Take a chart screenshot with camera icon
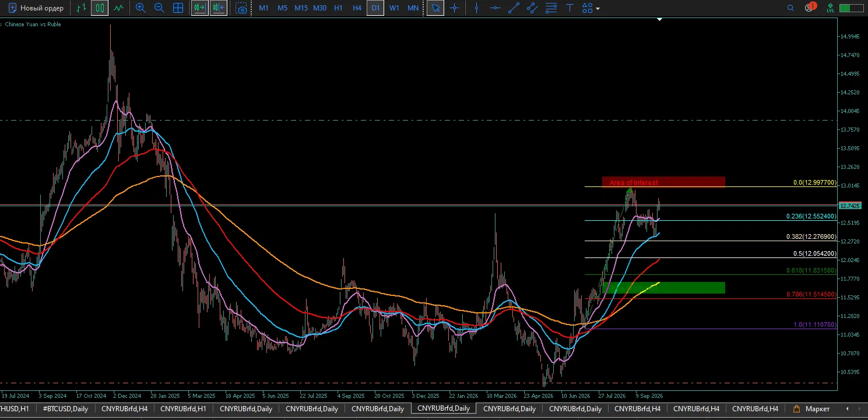This screenshot has height=420, width=868. [x=241, y=8]
